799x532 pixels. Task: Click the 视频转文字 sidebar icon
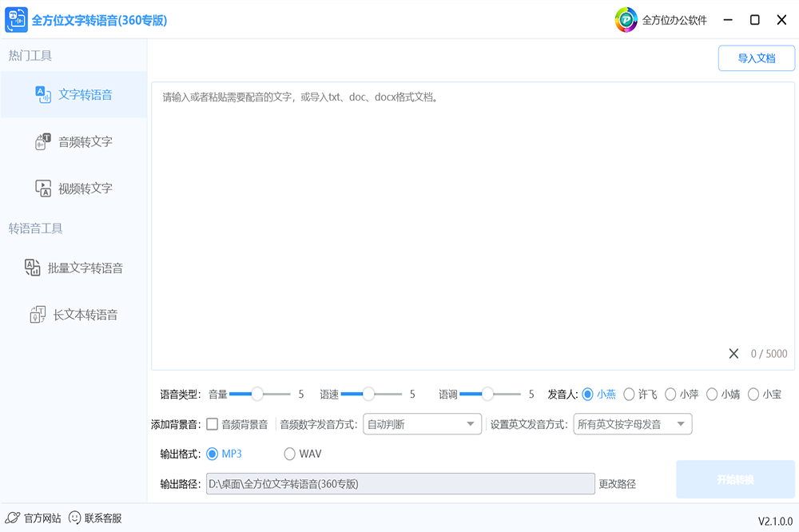pyautogui.click(x=43, y=189)
